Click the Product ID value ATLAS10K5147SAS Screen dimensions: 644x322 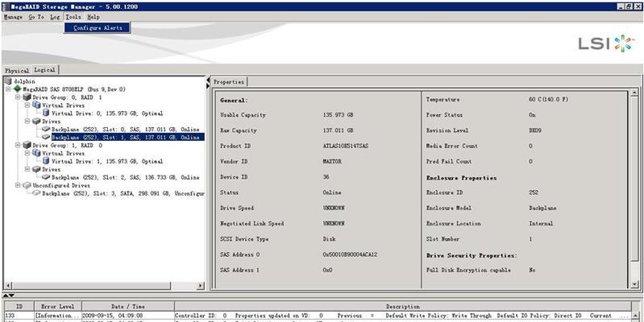coord(346,146)
